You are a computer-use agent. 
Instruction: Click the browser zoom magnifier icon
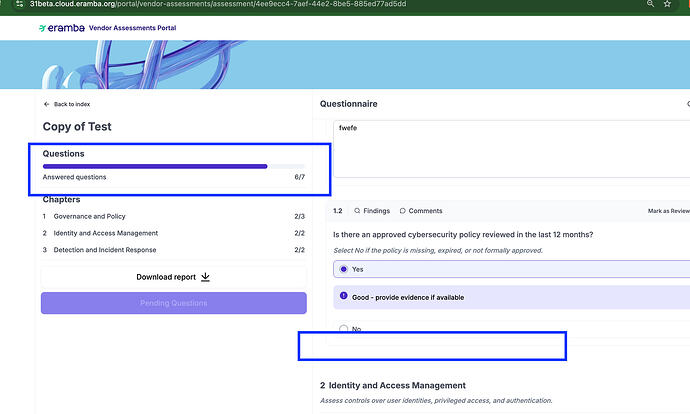click(650, 4)
